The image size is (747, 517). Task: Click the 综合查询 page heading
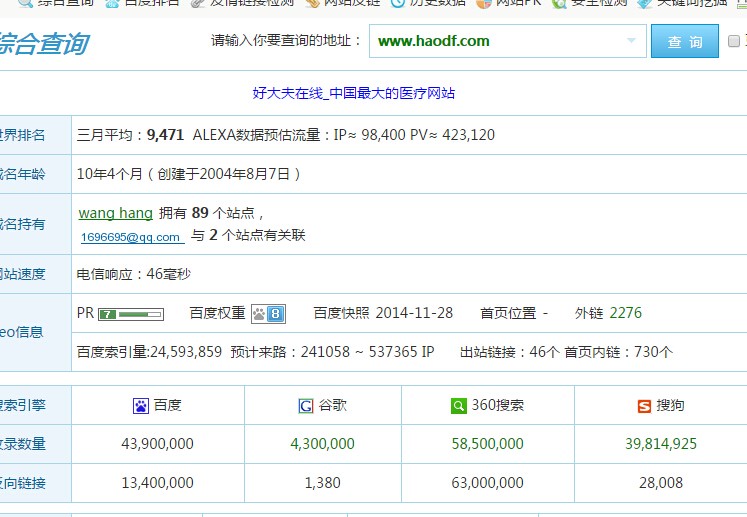pos(44,44)
